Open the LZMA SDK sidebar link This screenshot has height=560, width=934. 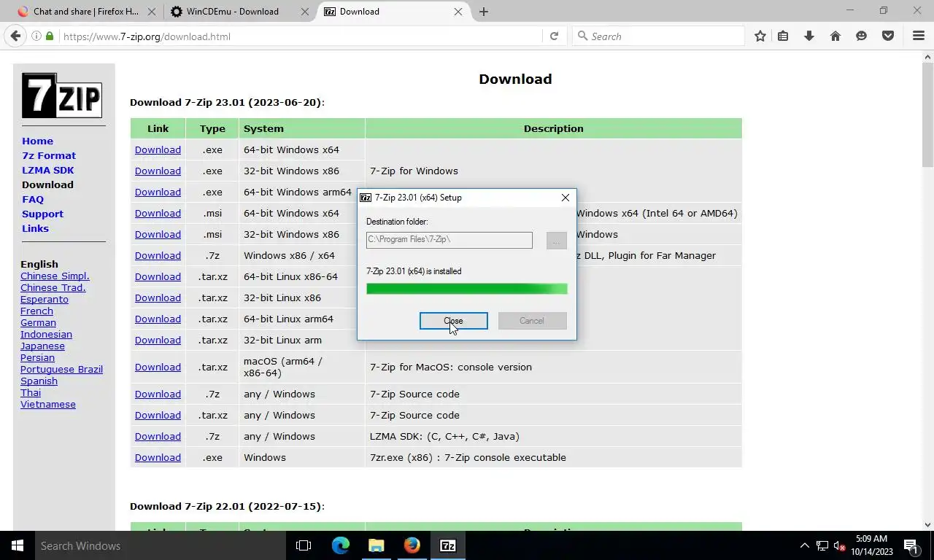(x=48, y=170)
